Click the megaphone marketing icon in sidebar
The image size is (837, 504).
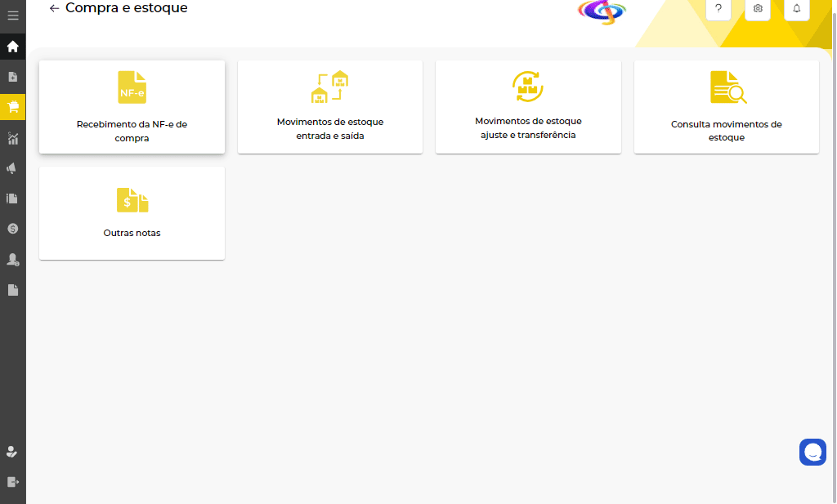click(13, 168)
